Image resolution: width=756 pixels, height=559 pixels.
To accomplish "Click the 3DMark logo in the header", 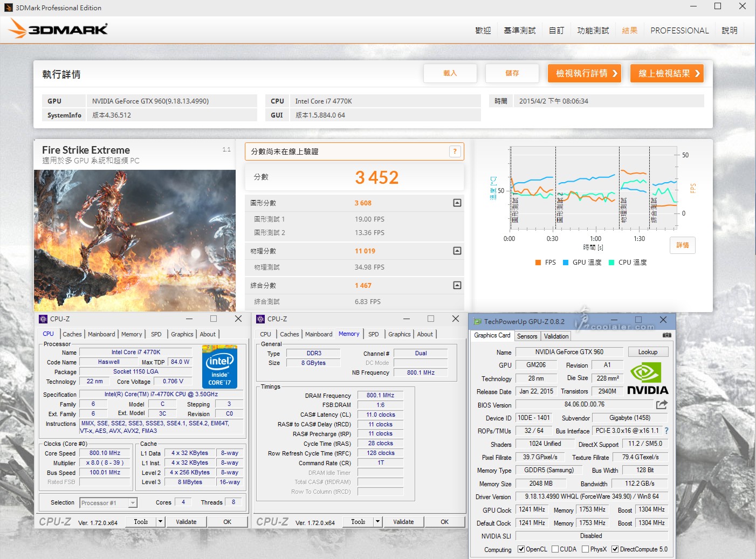I will coord(58,29).
